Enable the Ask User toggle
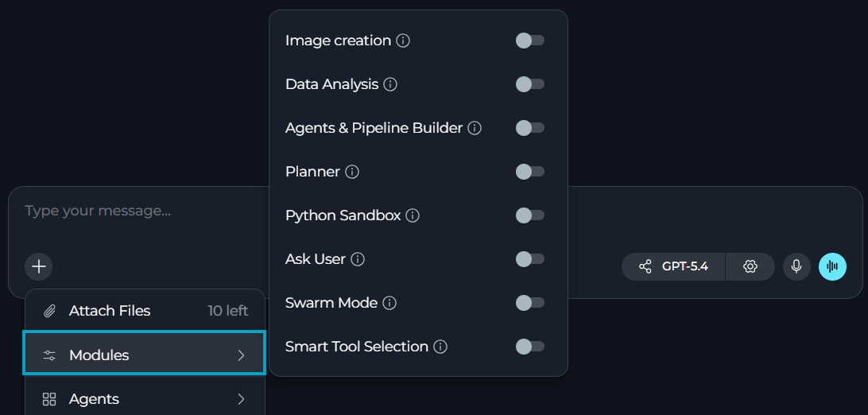This screenshot has width=868, height=415. pos(529,259)
